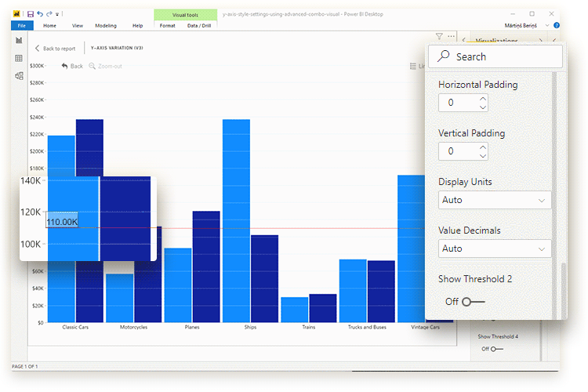
Task: Switch to the Data / Drill tab
Action: point(199,26)
